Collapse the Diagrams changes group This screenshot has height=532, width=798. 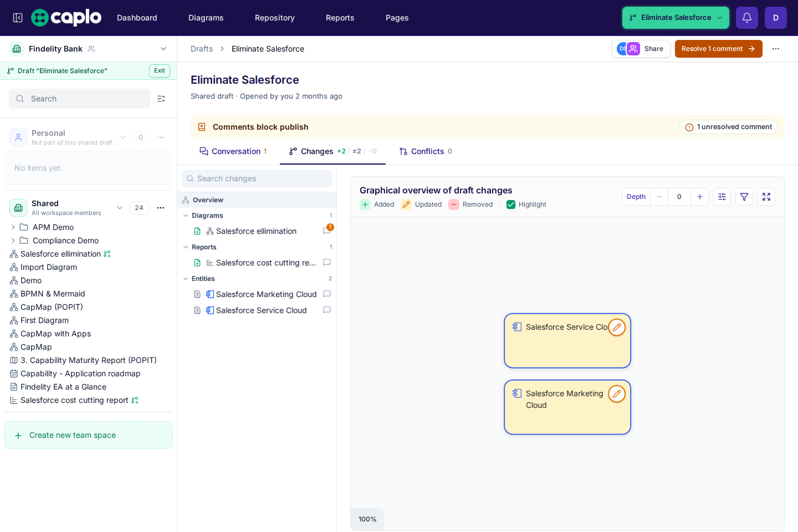tap(186, 216)
